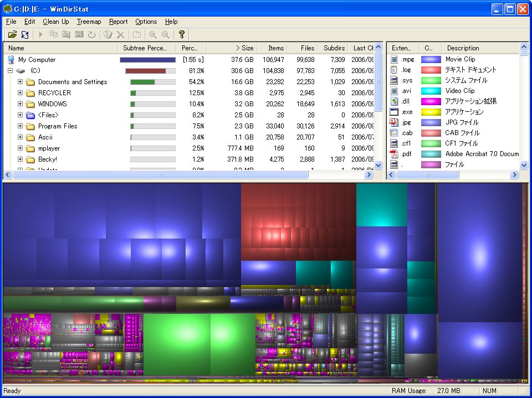Open the Help menu
This screenshot has width=532, height=398.
(171, 22)
